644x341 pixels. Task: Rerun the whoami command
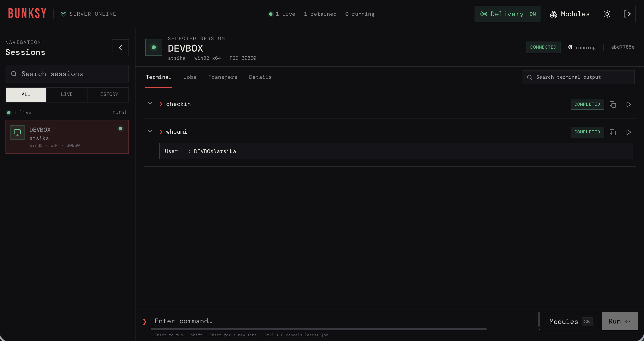[629, 132]
